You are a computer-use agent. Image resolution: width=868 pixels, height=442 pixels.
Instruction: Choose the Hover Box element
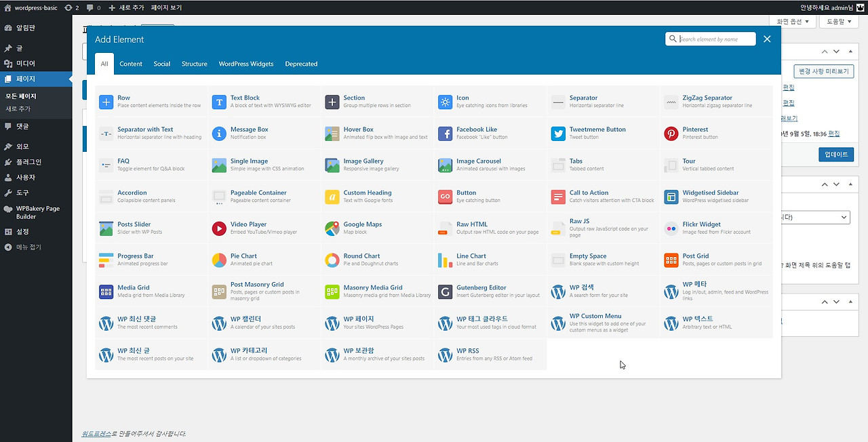coord(377,134)
